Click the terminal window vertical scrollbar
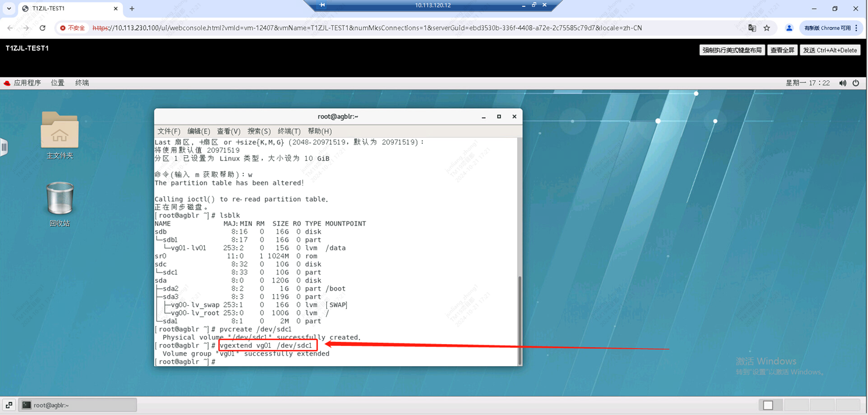Image resolution: width=868 pixels, height=415 pixels. click(519, 320)
